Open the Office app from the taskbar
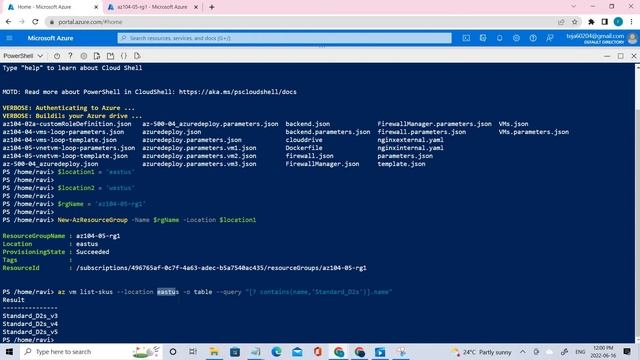640x360 pixels. pyautogui.click(x=318, y=352)
